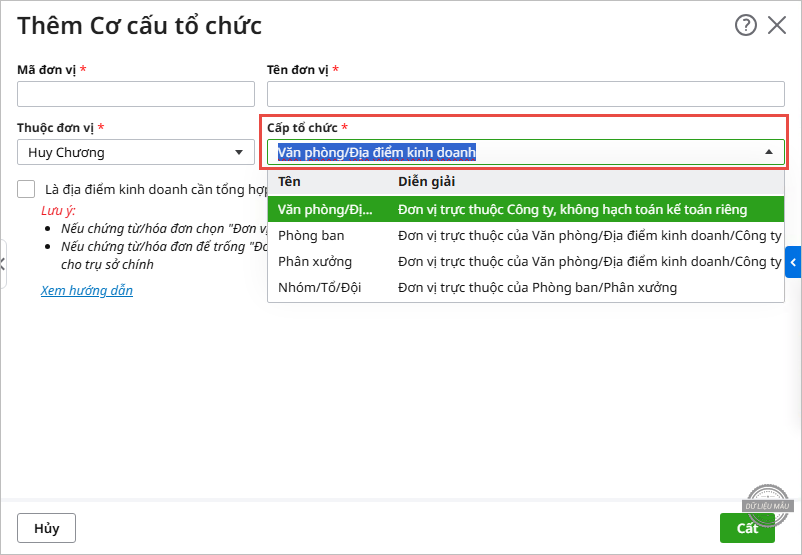
Task: Click the Dữ liệu mẫu stamp icon
Action: tap(769, 502)
